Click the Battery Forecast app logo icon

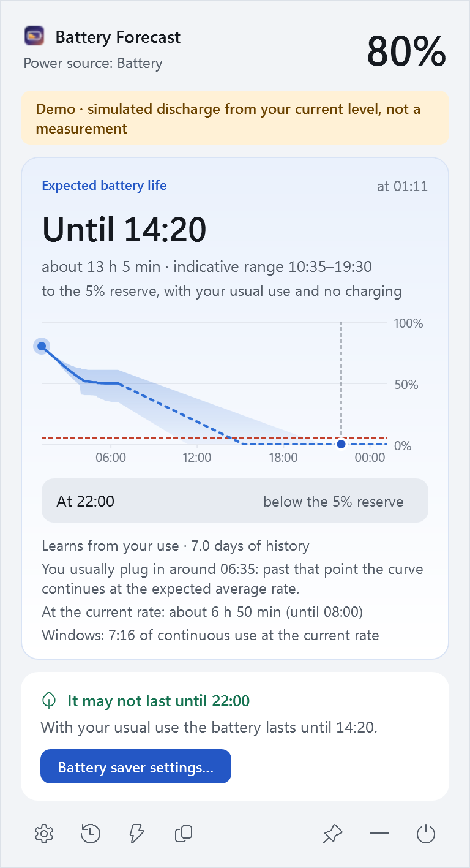tap(34, 36)
